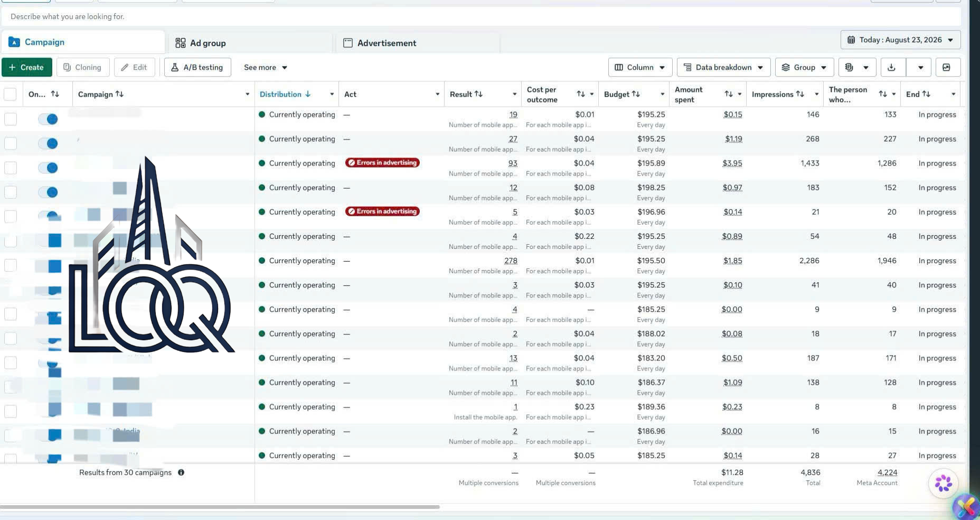Sort by the Budget column arrows
980x520 pixels.
click(x=636, y=94)
